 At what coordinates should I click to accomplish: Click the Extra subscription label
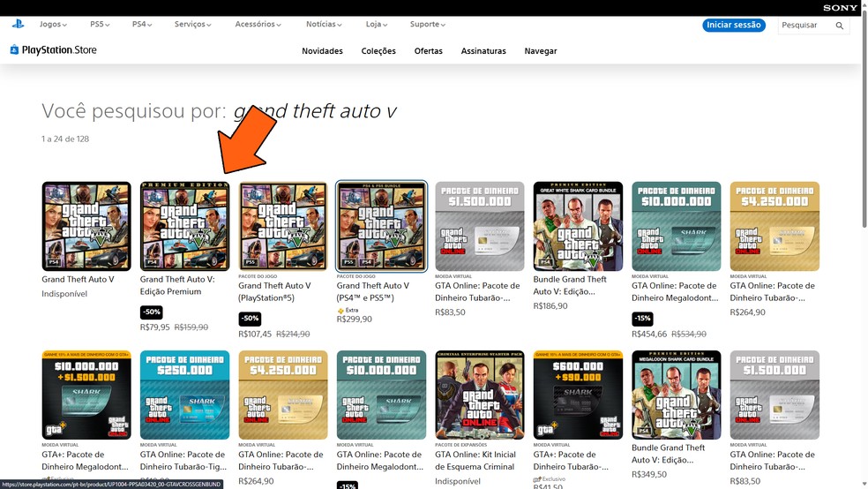[348, 310]
